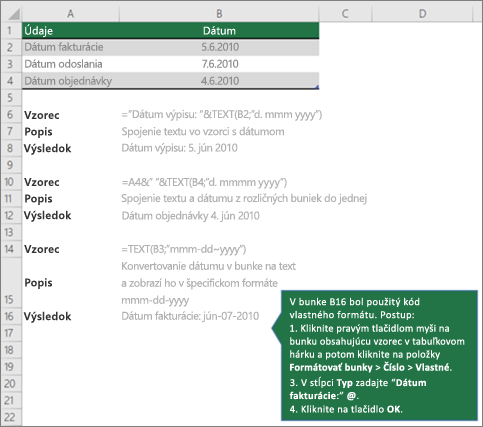The height and width of the screenshot is (427, 483).
Task: Select cell Dátum fakturácie
Action: pos(71,47)
